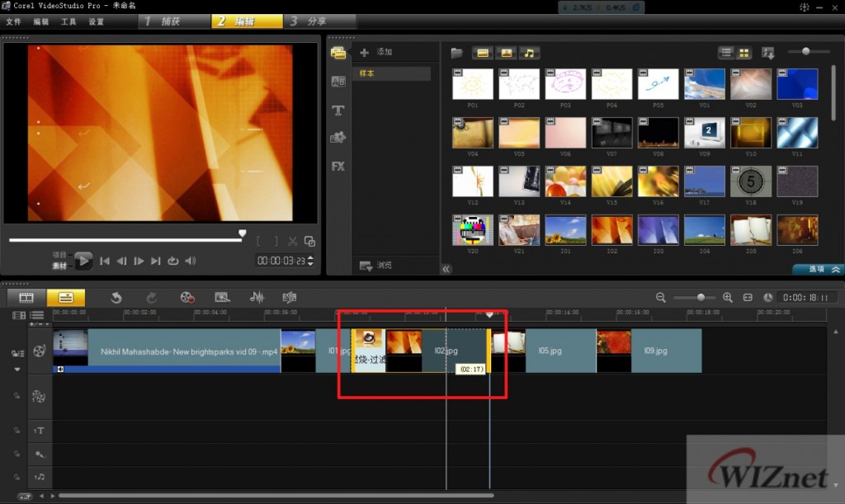This screenshot has width=845, height=504.
Task: Click the Record/Capture option icon in timeline toolbar
Action: pyautogui.click(x=188, y=298)
